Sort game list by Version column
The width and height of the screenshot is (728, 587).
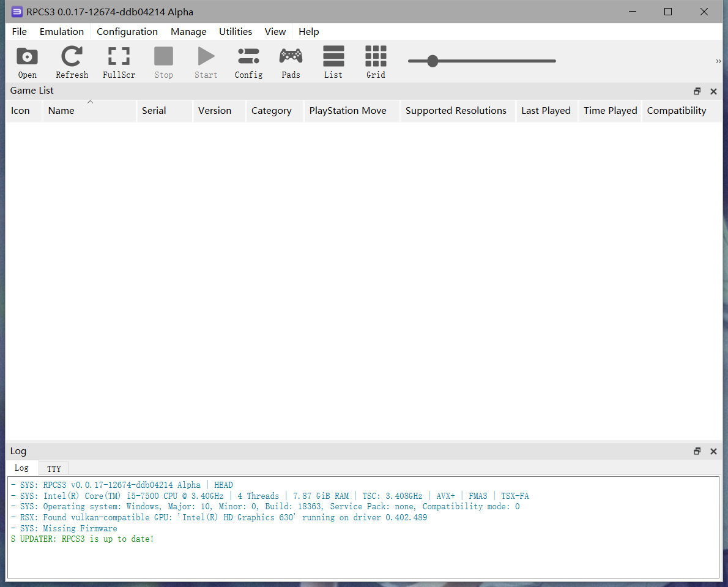pos(219,111)
